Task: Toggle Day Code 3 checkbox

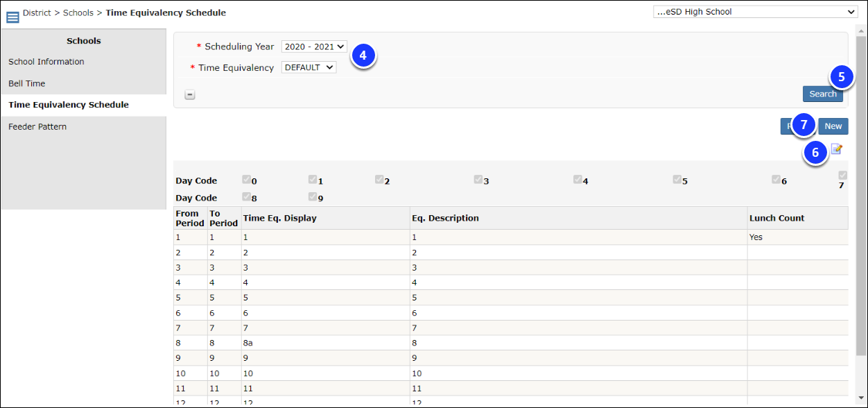Action: click(x=478, y=179)
